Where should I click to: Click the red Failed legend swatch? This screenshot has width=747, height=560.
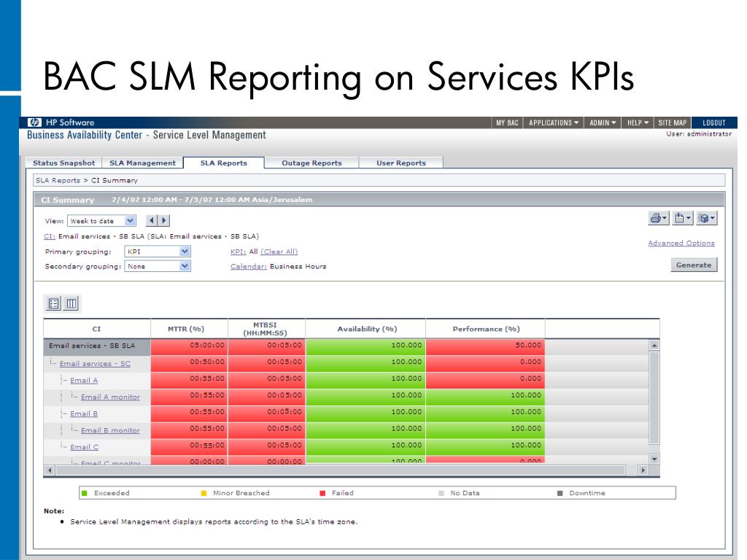pos(322,493)
